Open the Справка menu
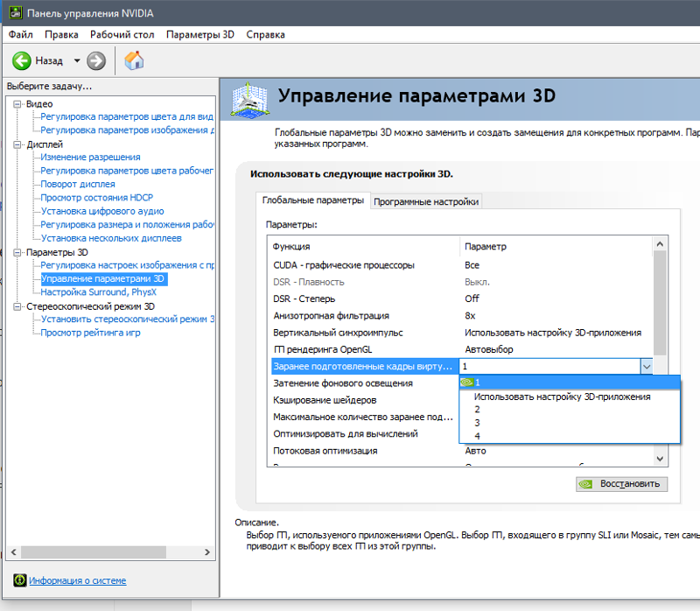 click(265, 35)
